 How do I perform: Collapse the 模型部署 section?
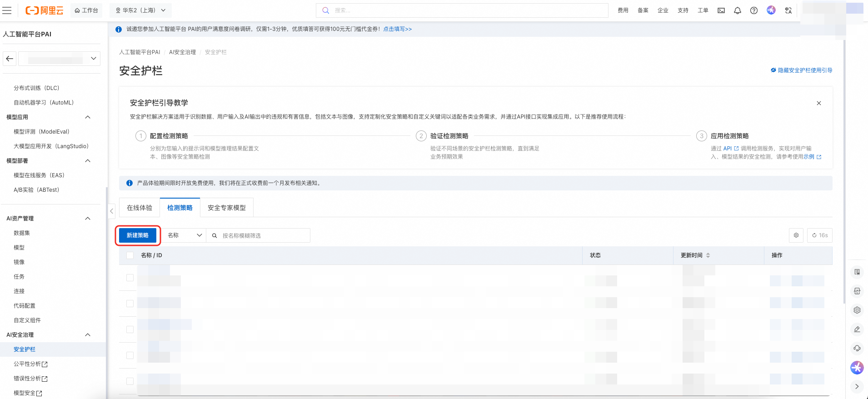pyautogui.click(x=88, y=161)
